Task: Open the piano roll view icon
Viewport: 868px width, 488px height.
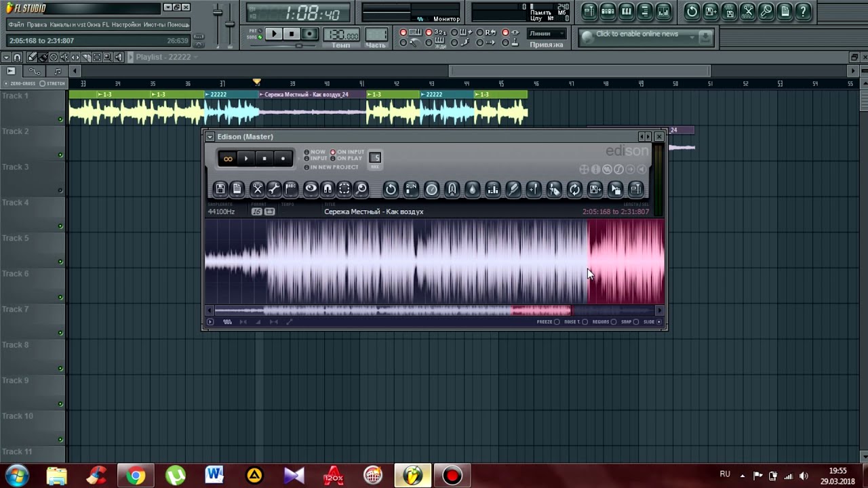Action: (x=627, y=12)
